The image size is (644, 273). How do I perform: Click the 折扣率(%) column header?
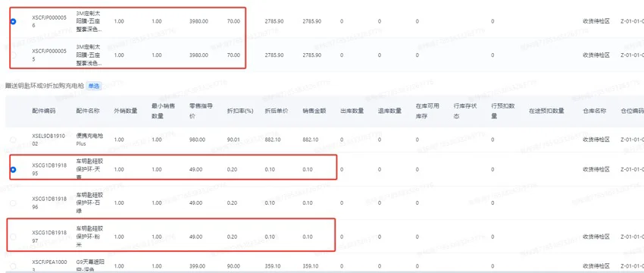[x=239, y=111]
